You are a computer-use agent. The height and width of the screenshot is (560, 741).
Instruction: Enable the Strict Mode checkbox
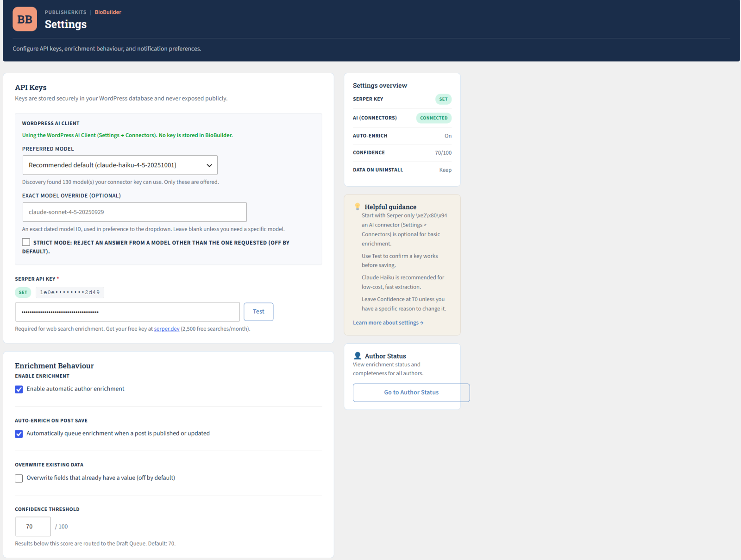(26, 242)
